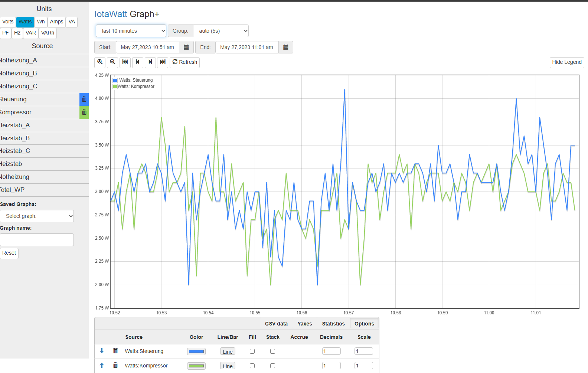Enable Stack for Watts:Steuerung
This screenshot has width=588, height=373.
coord(272,351)
